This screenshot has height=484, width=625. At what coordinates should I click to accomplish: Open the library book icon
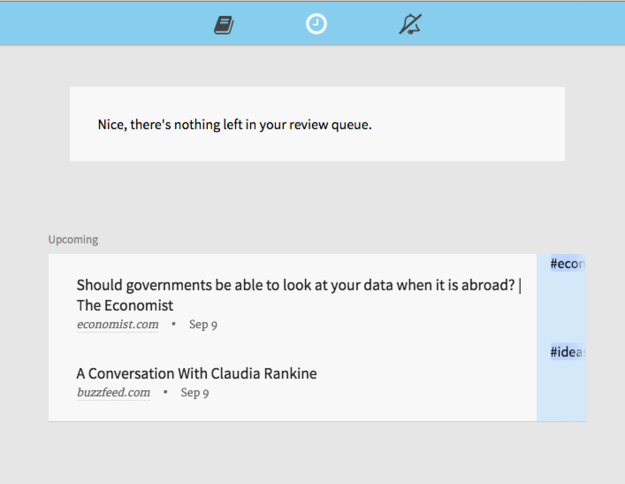pyautogui.click(x=224, y=25)
